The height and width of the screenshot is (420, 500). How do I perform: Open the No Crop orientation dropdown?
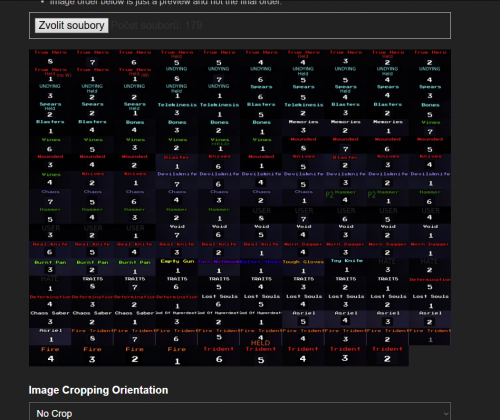(x=240, y=413)
